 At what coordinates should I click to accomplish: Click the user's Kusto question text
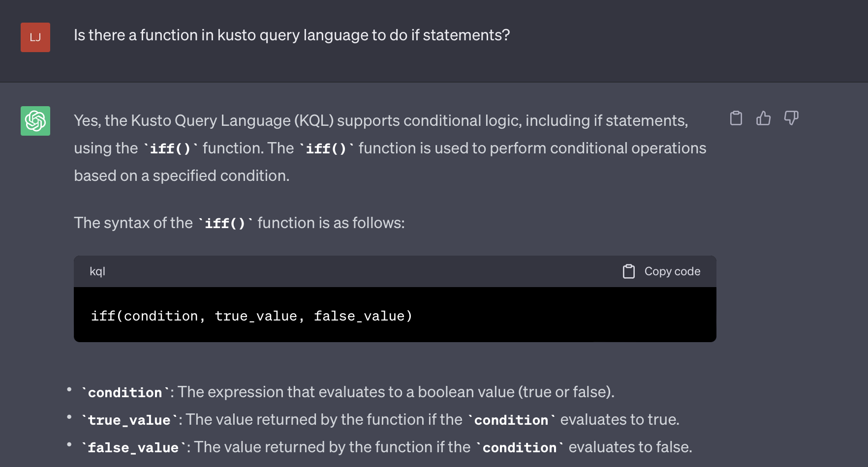pyautogui.click(x=292, y=35)
